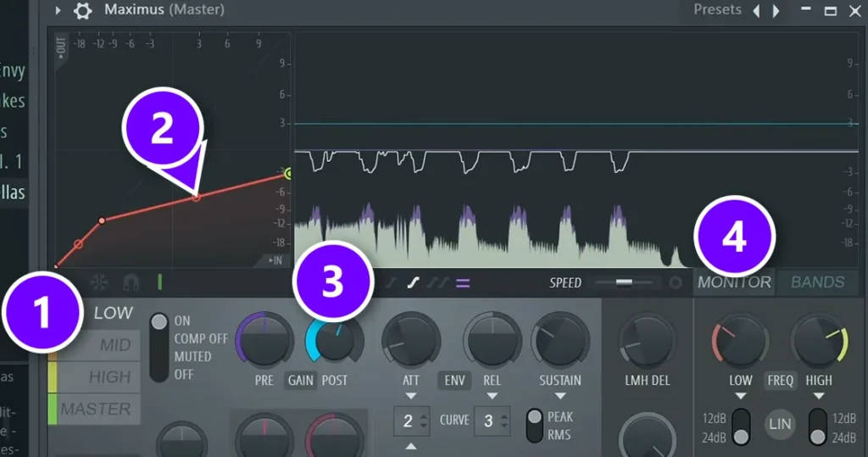Click the HIGH frequency knob
Viewport: 868px width, 457px height.
(x=820, y=339)
